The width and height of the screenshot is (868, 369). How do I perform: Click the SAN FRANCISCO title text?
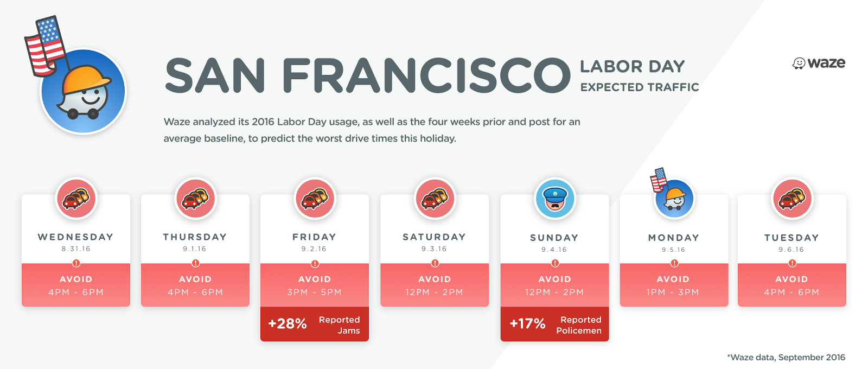pyautogui.click(x=367, y=75)
